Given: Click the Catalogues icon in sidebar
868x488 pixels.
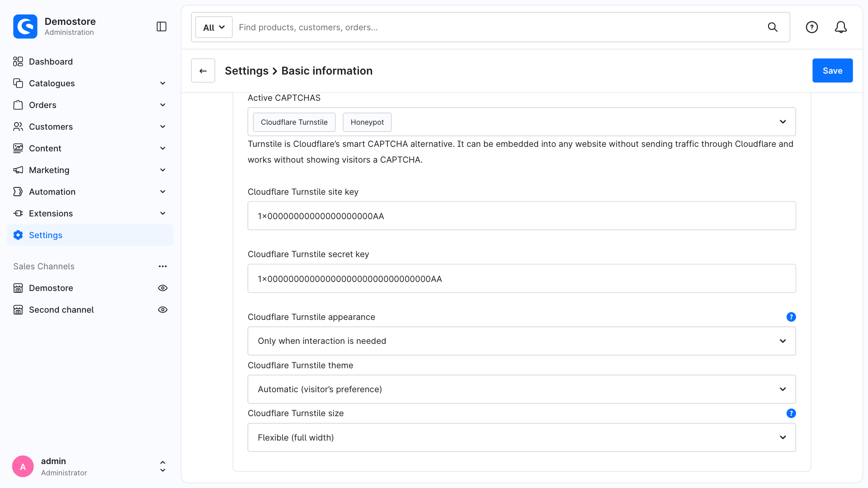Looking at the screenshot, I should (x=18, y=83).
